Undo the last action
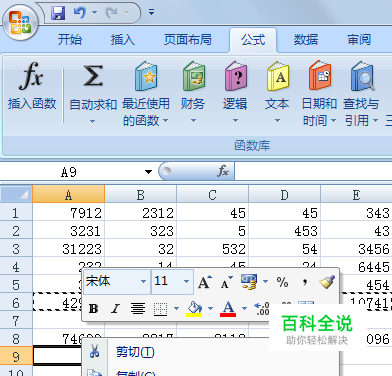The width and height of the screenshot is (392, 376). coord(79,13)
